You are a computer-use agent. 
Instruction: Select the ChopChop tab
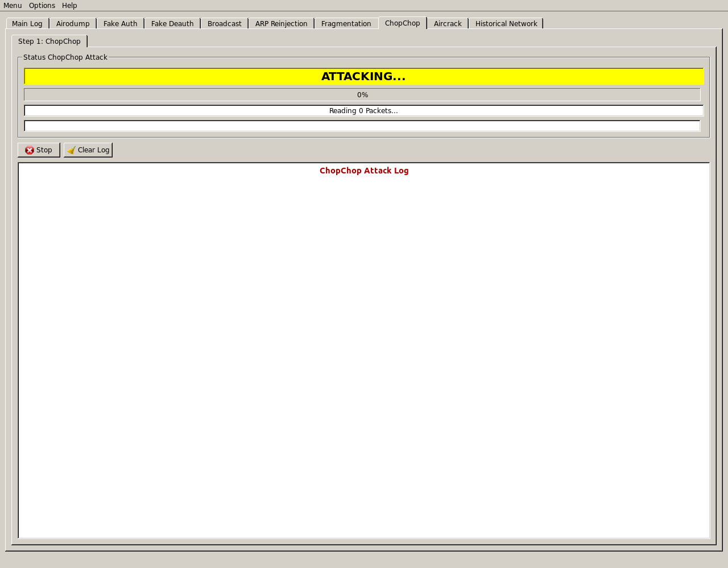pyautogui.click(x=403, y=23)
